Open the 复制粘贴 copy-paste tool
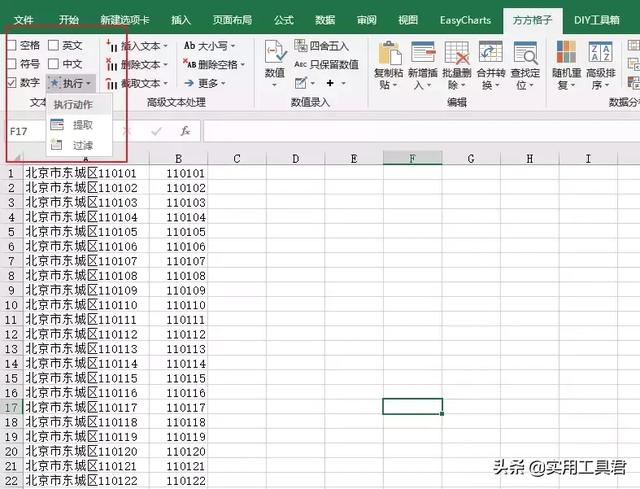The image size is (640, 489). coord(388,65)
